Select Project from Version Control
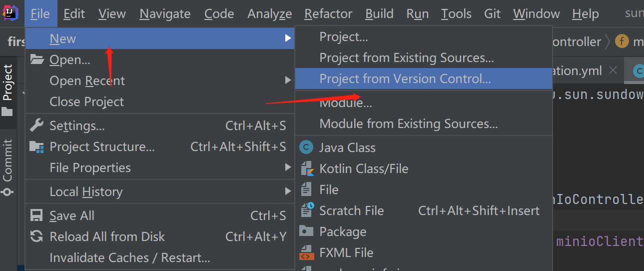Screen dimensions: 644x271 point(405,78)
